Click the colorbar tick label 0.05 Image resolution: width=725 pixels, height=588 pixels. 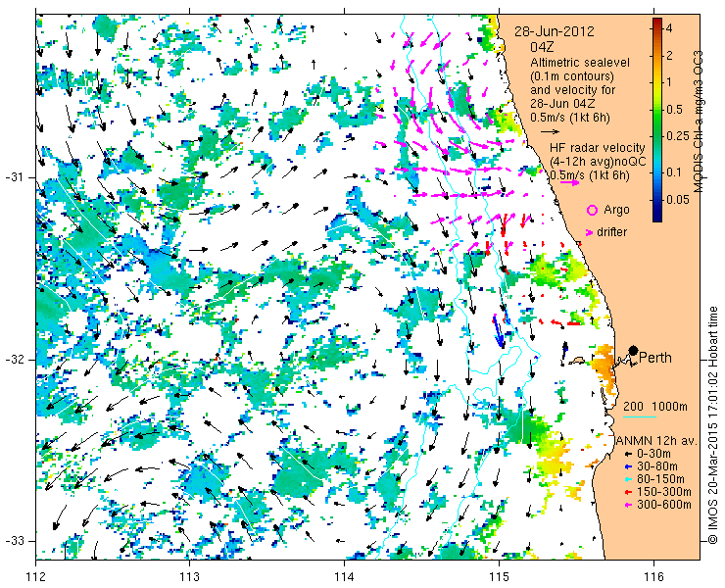coord(677,200)
